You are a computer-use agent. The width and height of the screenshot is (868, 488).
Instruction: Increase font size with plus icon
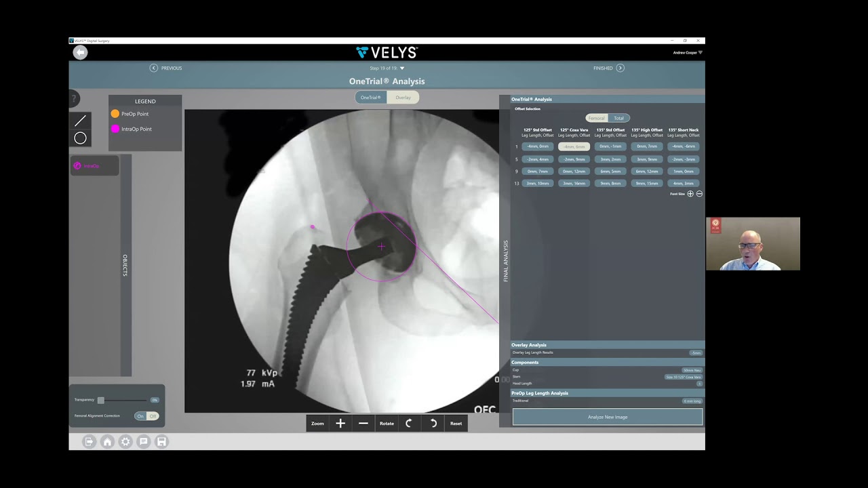click(x=690, y=194)
